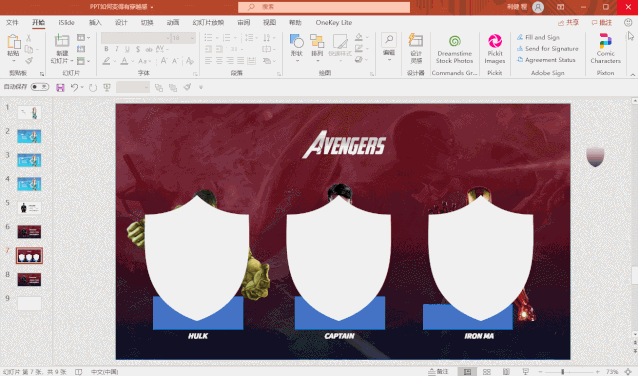Toggle bullet list formatting
Viewport: 638px width, 376px height.
(208, 38)
